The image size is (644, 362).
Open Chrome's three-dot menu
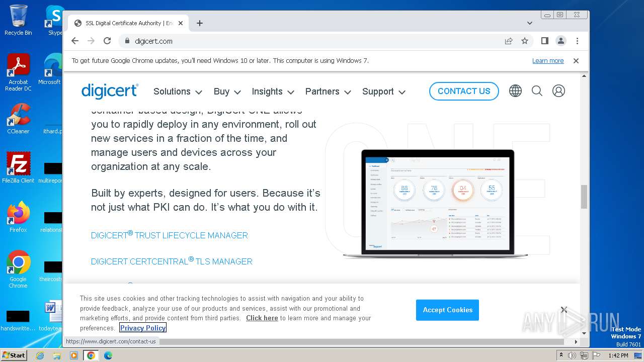[577, 41]
